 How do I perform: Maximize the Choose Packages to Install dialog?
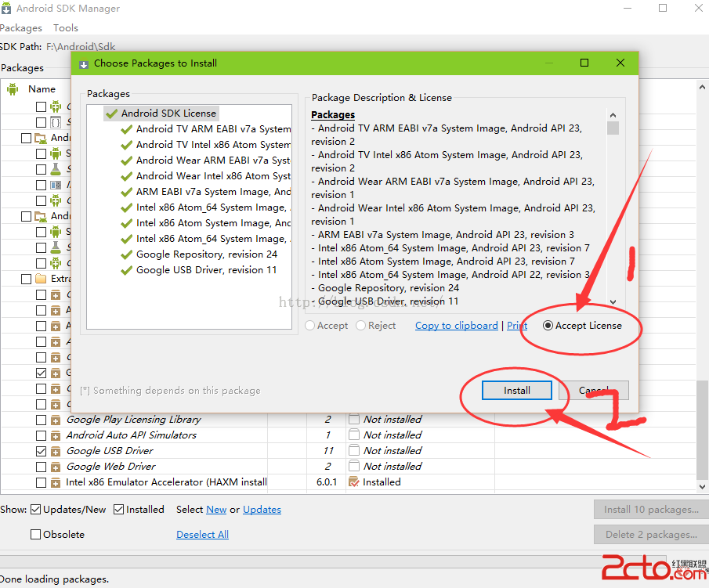pos(584,63)
